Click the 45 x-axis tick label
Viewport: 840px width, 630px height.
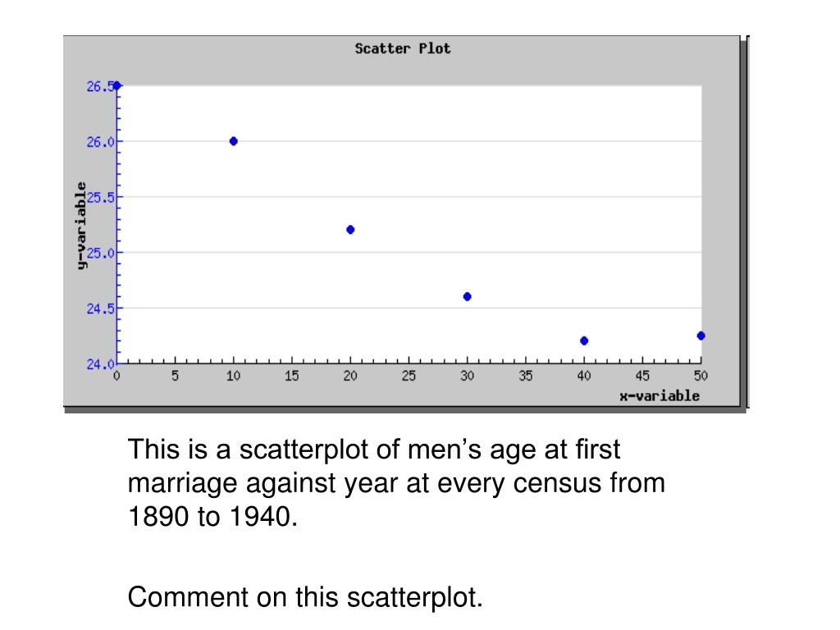point(642,376)
